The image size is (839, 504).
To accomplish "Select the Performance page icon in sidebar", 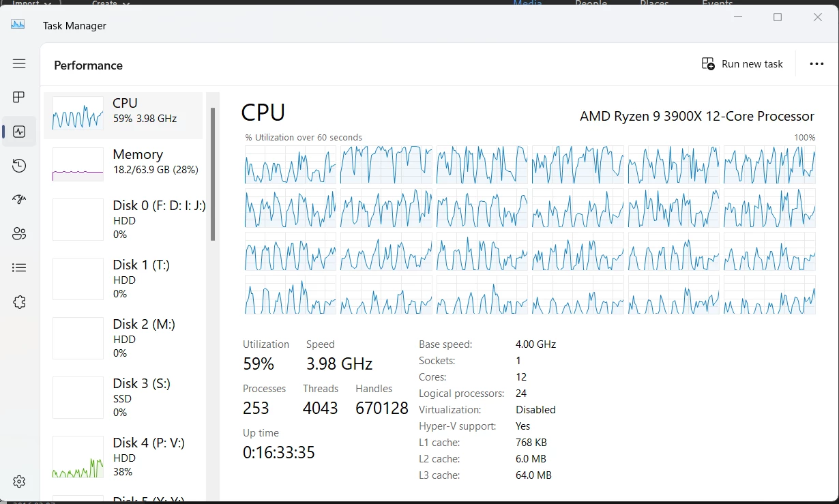I will pos(19,132).
